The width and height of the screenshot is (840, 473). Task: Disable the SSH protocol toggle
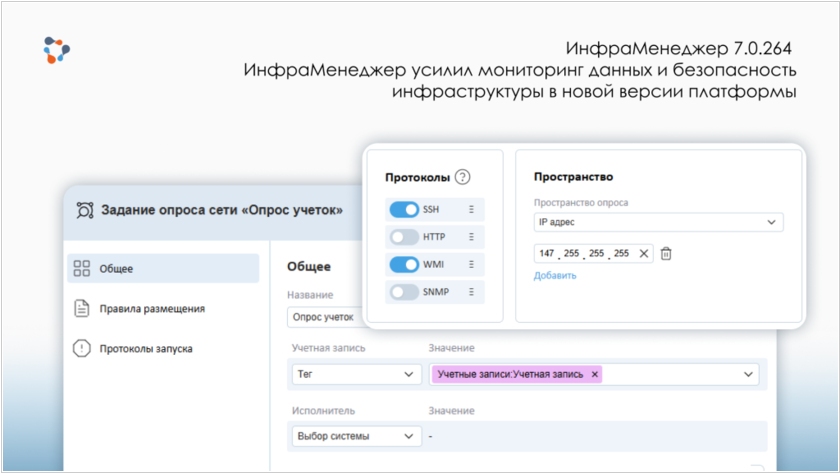tap(404, 210)
